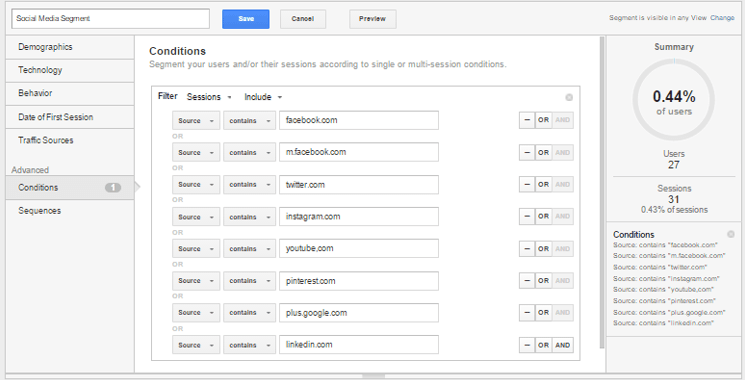Remove the pinterest.com condition with minus

pyautogui.click(x=527, y=281)
